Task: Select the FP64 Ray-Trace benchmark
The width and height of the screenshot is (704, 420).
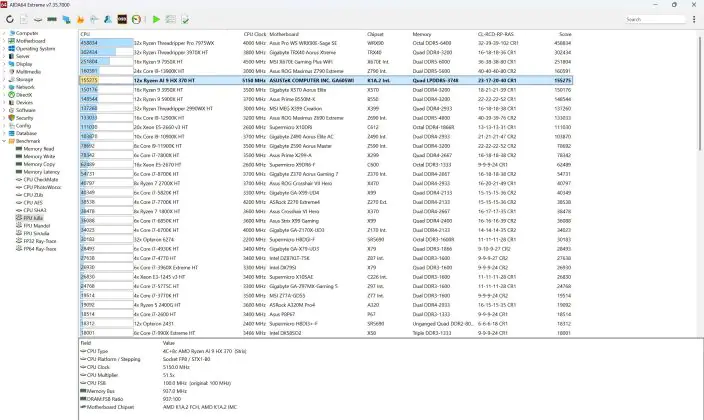Action: (40, 249)
